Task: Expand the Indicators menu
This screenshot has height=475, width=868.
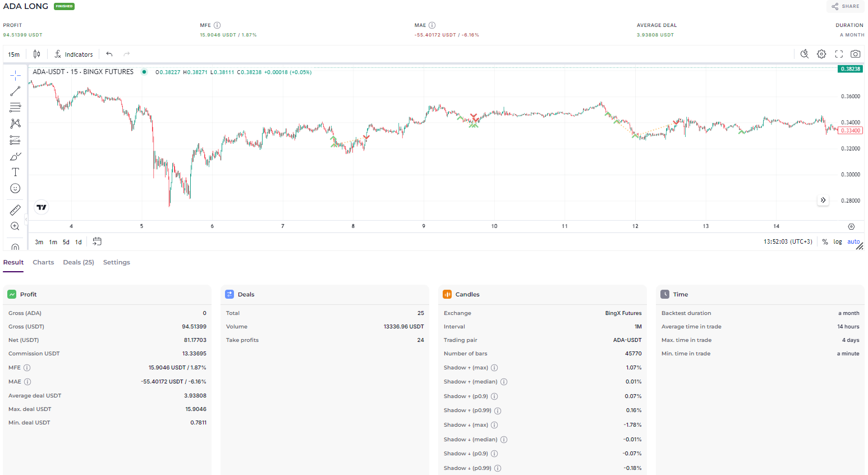Action: point(74,54)
